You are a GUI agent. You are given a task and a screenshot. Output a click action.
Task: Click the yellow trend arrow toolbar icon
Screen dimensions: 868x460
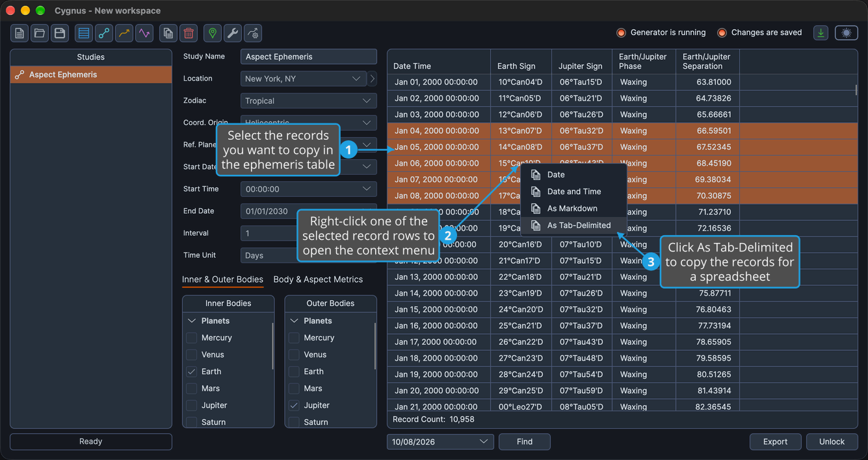coord(124,33)
